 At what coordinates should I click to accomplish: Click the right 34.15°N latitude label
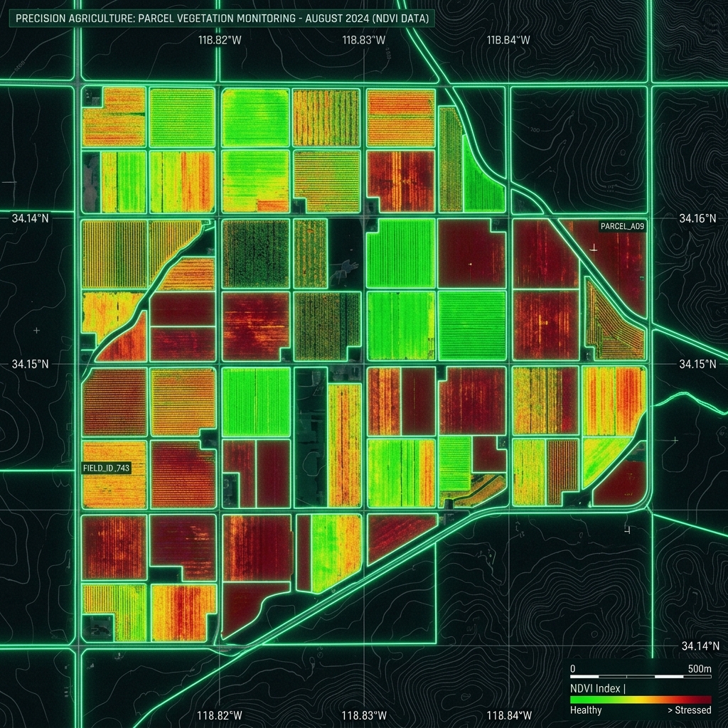tap(697, 364)
